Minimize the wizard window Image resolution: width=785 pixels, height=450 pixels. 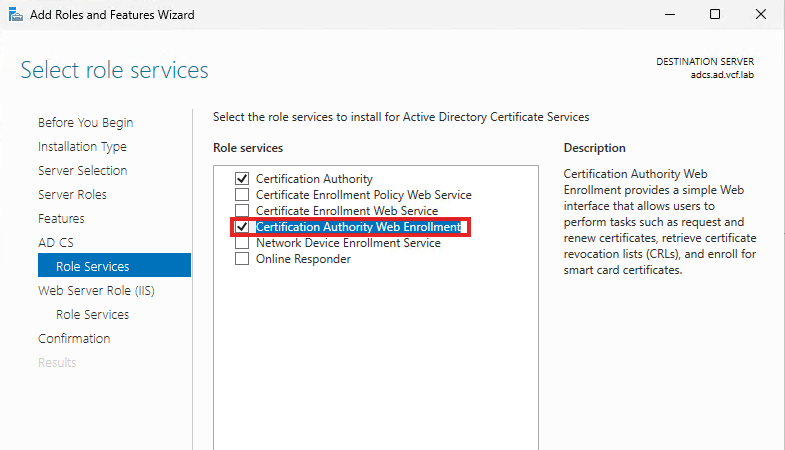pyautogui.click(x=670, y=15)
